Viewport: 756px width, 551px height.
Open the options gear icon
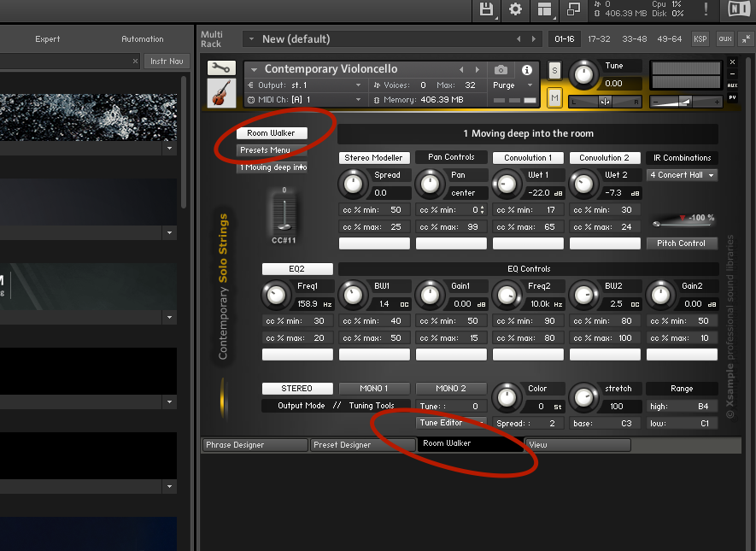pyautogui.click(x=515, y=9)
